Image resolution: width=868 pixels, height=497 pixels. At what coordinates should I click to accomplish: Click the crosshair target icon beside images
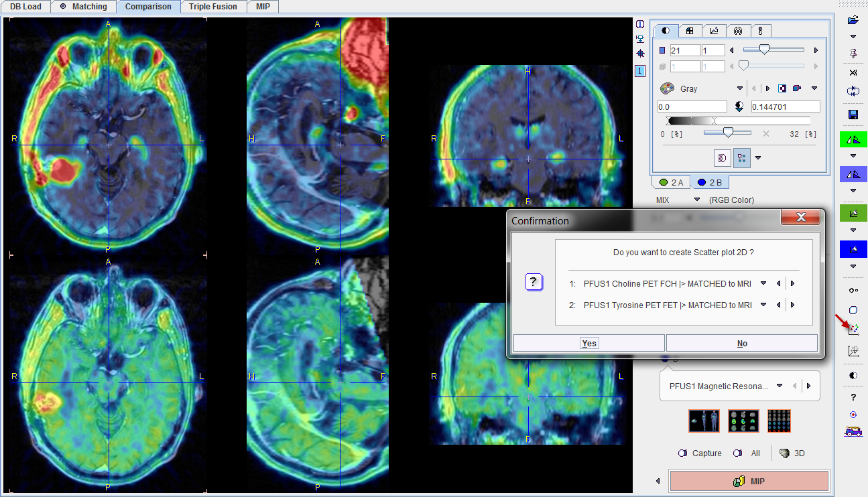640,53
